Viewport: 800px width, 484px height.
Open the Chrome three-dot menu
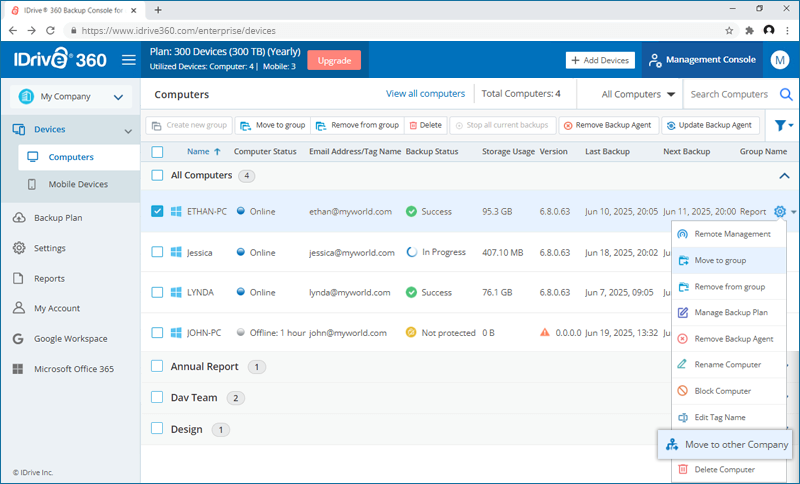coord(787,31)
